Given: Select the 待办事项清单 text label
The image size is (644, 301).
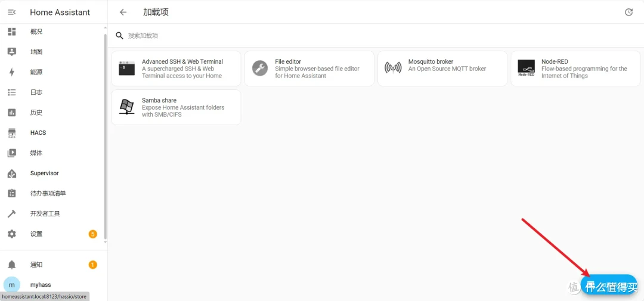Looking at the screenshot, I should [48, 193].
